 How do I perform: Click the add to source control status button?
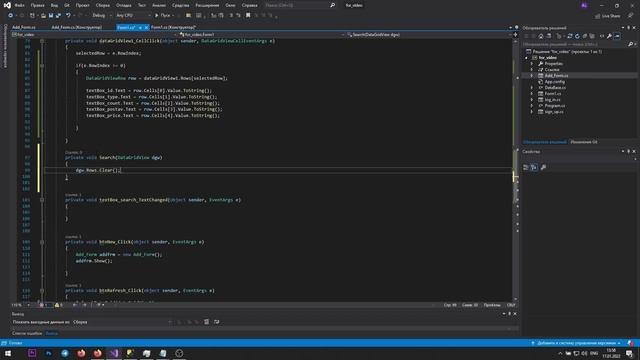click(576, 343)
